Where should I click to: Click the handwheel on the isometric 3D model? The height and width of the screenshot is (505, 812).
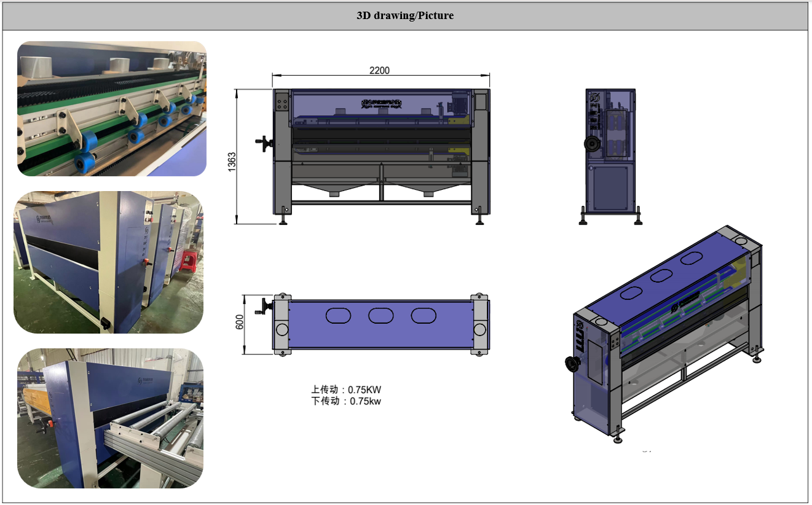pos(572,364)
